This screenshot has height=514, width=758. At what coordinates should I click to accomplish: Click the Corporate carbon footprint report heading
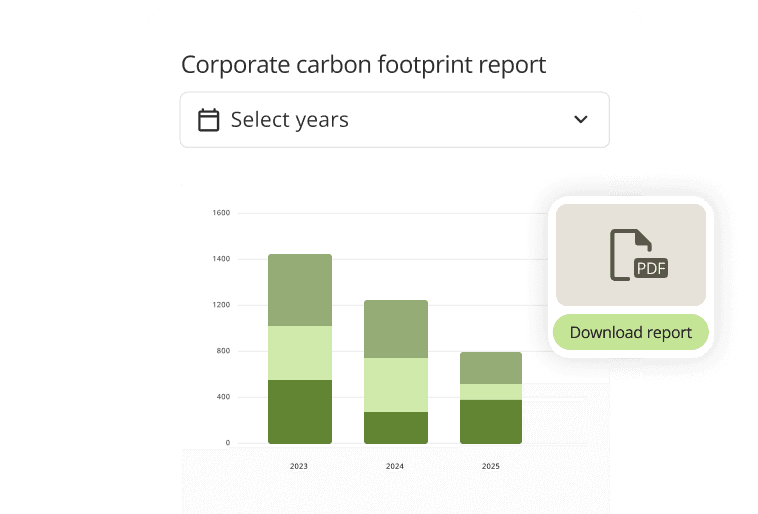[x=363, y=65]
